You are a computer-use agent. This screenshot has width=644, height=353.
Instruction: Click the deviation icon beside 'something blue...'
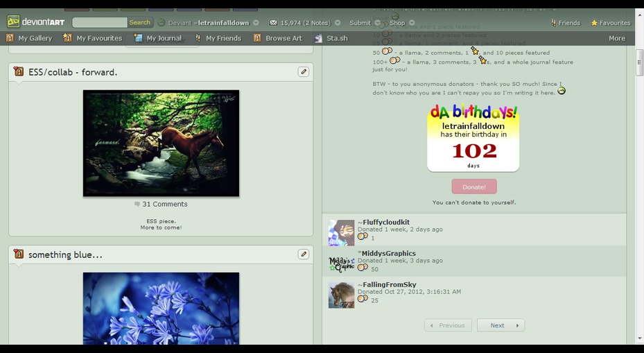click(x=19, y=254)
